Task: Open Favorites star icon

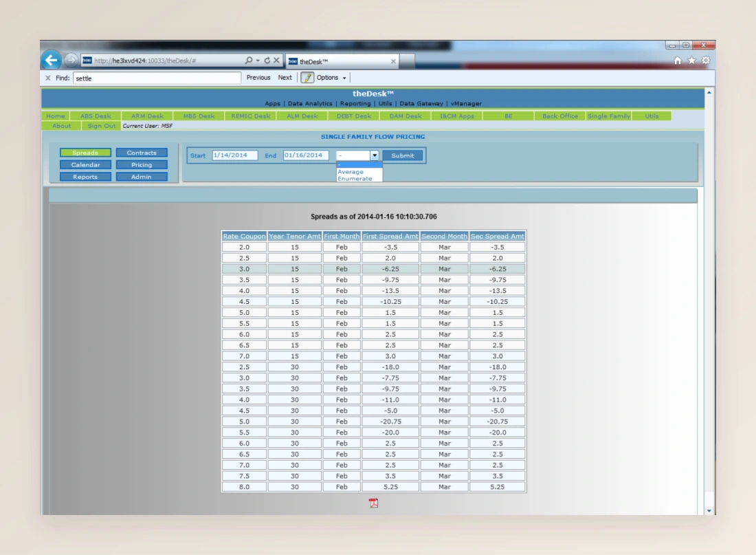Action: coord(691,61)
